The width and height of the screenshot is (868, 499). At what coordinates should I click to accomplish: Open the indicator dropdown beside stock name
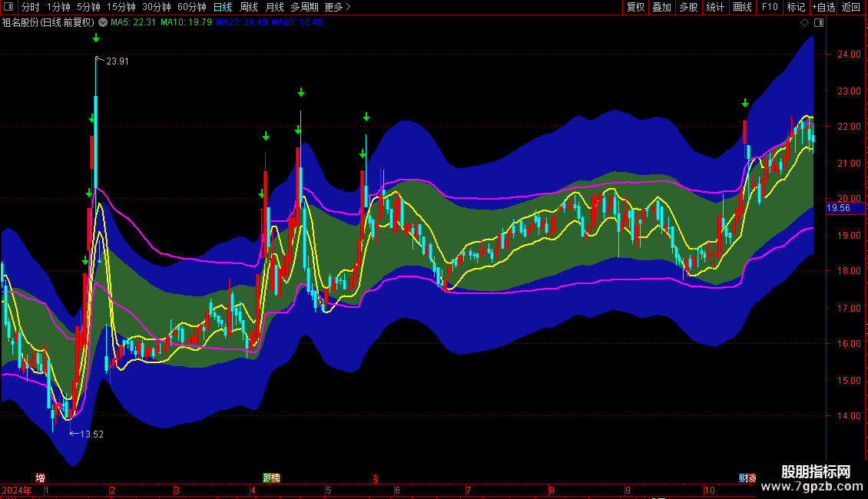click(103, 22)
